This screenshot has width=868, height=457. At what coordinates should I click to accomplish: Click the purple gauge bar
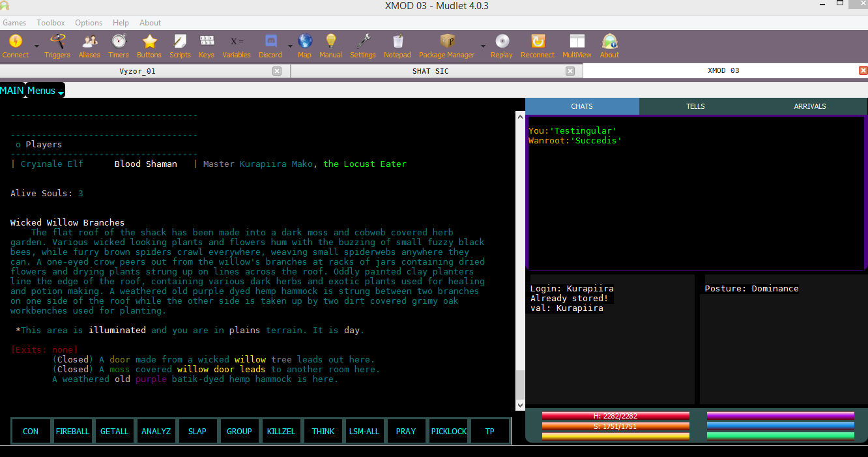(x=781, y=416)
